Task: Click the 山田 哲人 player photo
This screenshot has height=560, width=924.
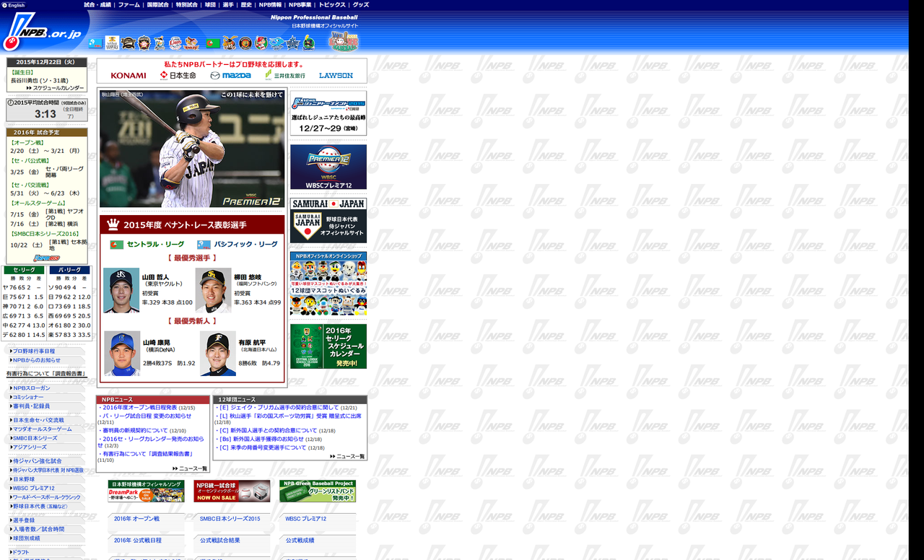Action: pos(121,290)
